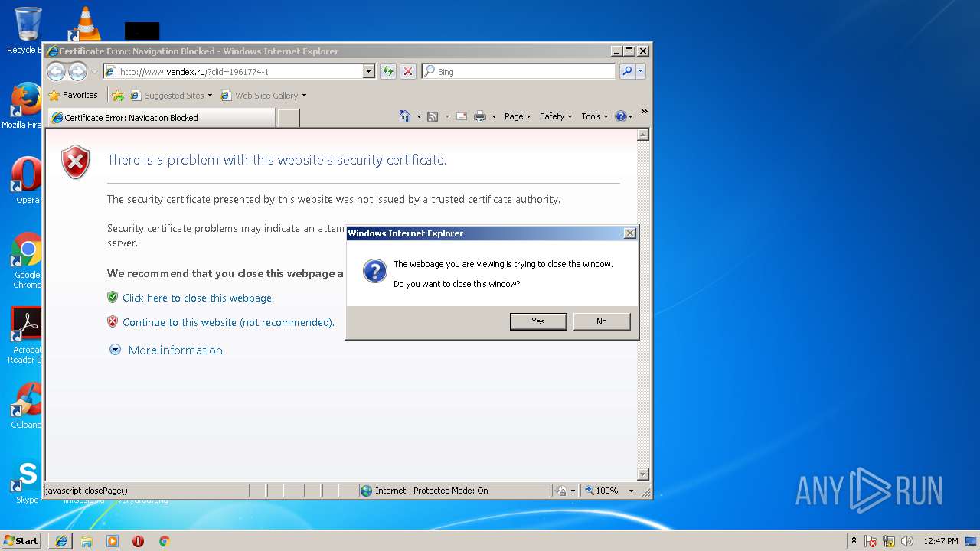Click the status bar security lock icon
Image resolution: width=980 pixels, height=551 pixels.
560,491
